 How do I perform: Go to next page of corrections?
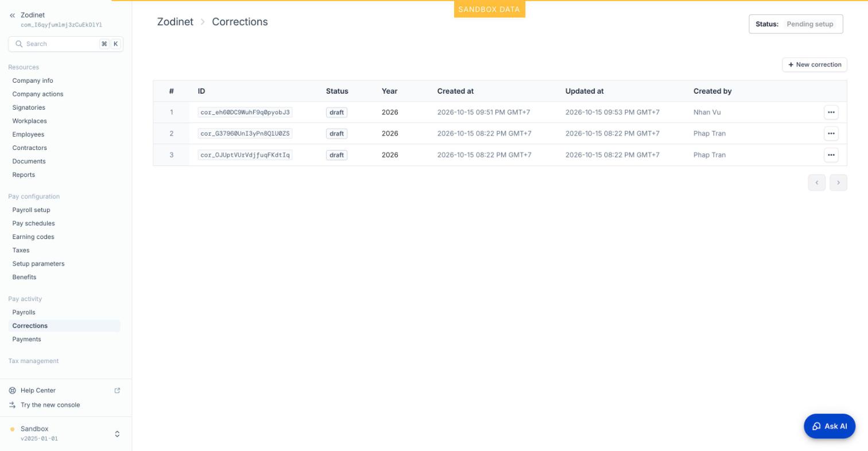coord(838,183)
